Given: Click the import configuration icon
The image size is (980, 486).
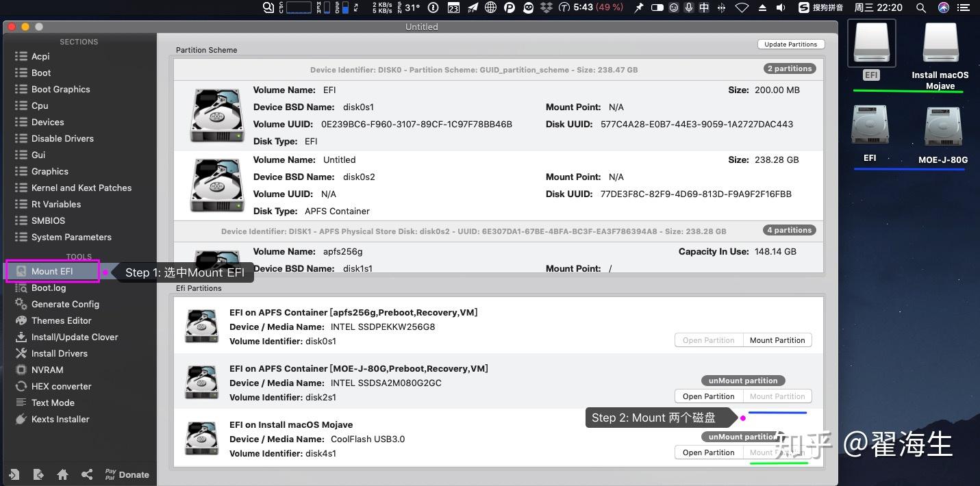Looking at the screenshot, I should pyautogui.click(x=14, y=474).
